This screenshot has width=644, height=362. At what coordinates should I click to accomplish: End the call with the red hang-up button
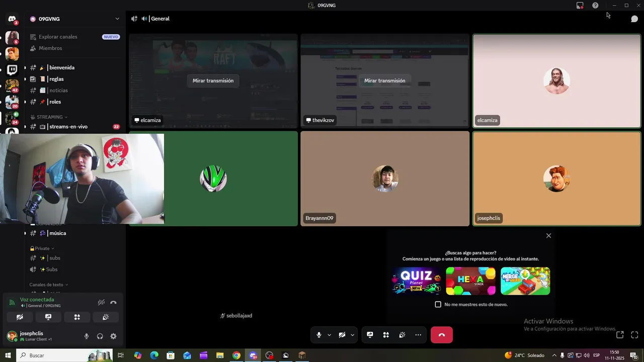[442, 335]
